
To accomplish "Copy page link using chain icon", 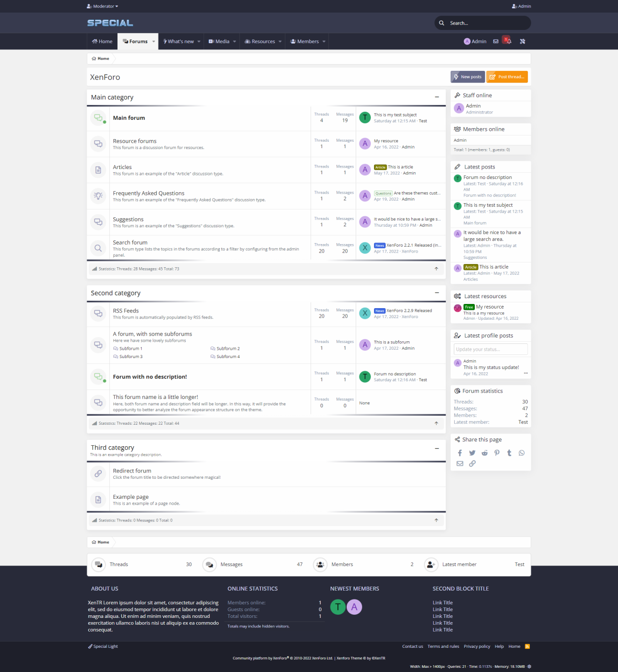I will (472, 464).
